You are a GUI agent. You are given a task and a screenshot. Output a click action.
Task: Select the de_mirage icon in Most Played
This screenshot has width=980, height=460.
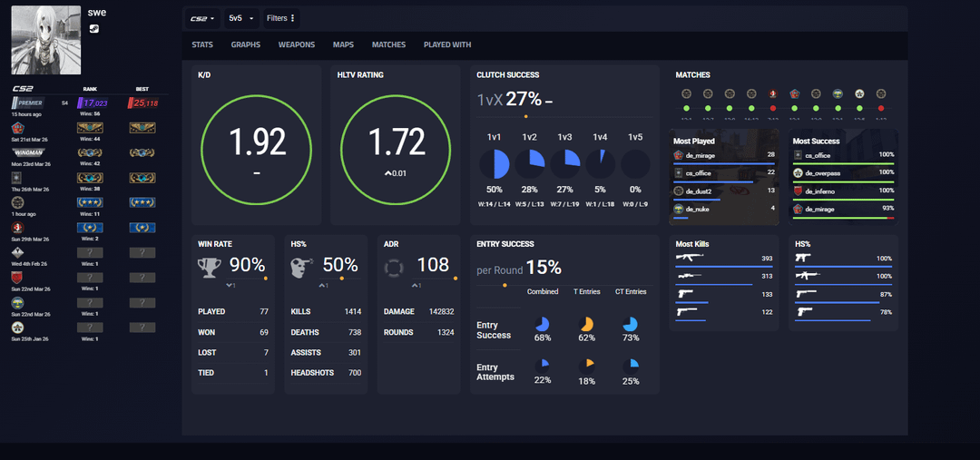click(678, 155)
